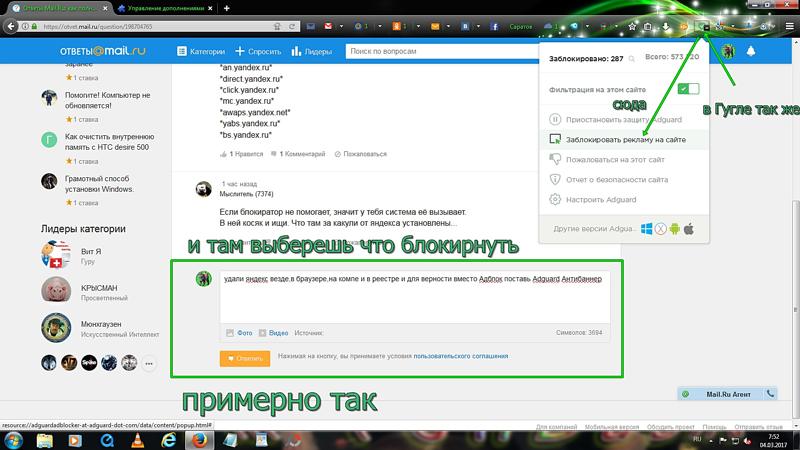
Task: Open VLC media player from taskbar
Action: [x=137, y=440]
